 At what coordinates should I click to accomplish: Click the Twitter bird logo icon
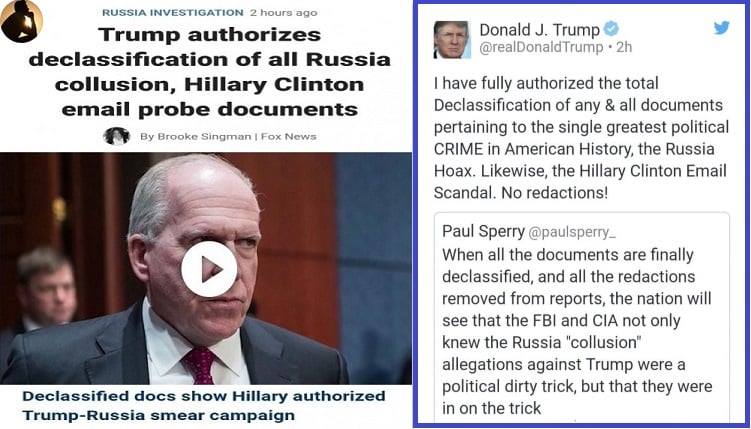pos(721,28)
